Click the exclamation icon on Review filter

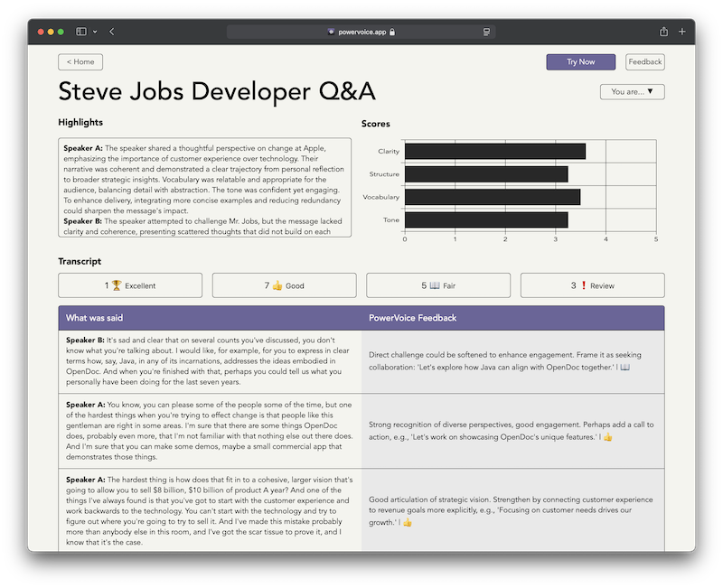pyautogui.click(x=584, y=285)
